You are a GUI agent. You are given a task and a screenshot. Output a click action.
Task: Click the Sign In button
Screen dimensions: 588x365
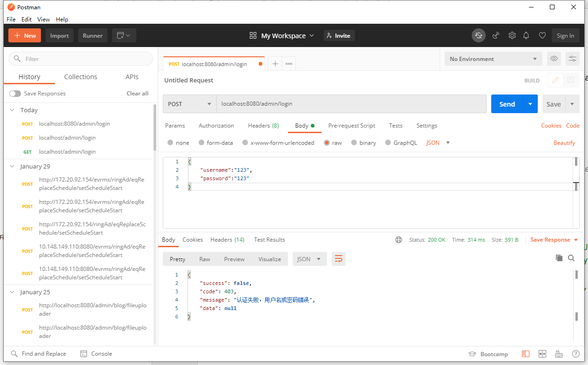pos(565,35)
